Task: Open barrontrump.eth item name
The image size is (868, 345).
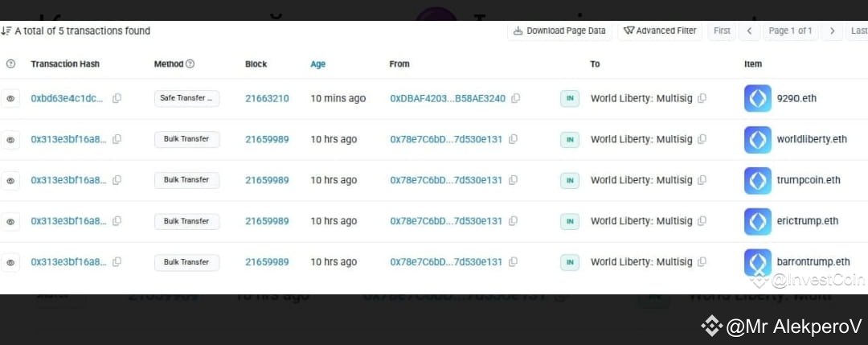Action: pos(813,262)
